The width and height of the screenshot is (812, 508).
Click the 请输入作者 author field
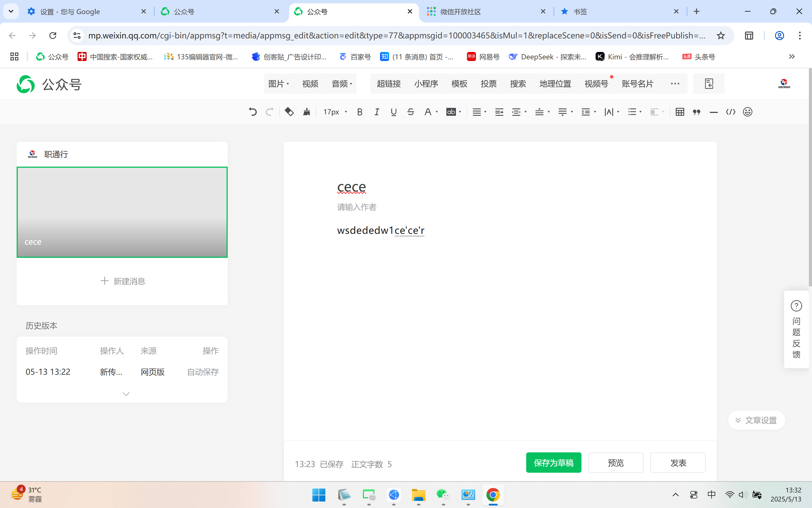pos(357,207)
